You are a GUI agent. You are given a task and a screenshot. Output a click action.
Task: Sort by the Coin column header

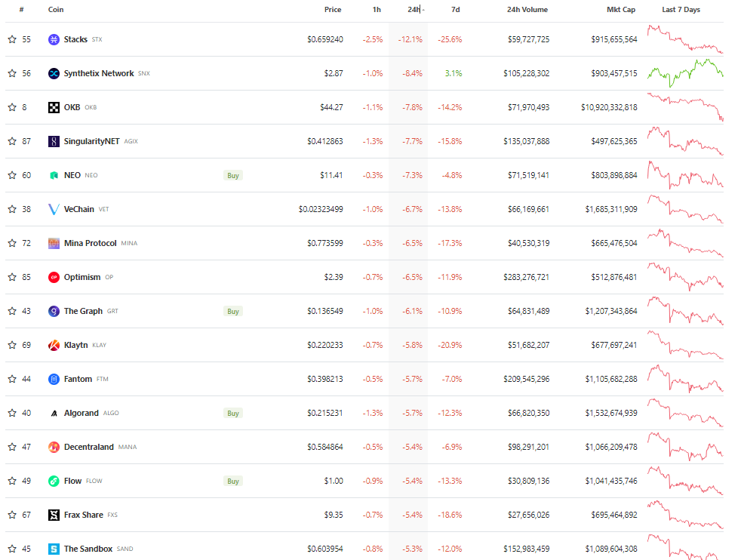(x=56, y=10)
